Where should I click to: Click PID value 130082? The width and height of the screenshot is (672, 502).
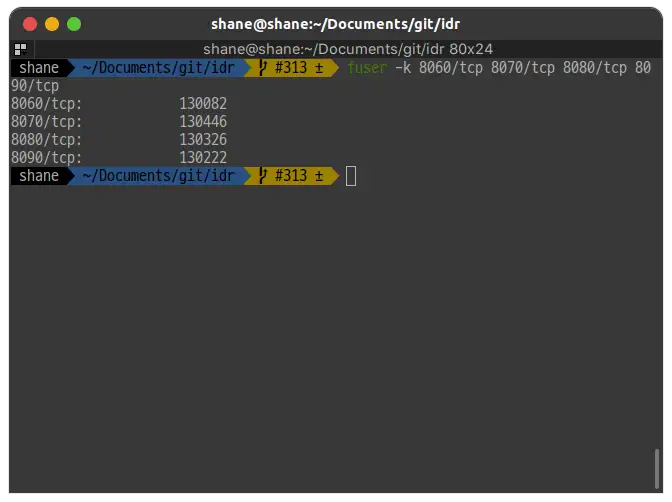[203, 103]
